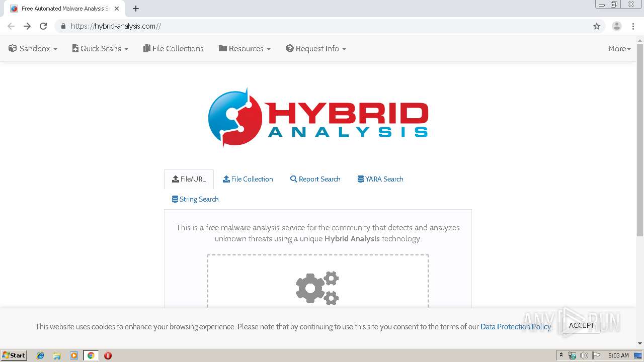Viewport: 644px width, 362px height.
Task: Switch to the File Collection tab
Action: pyautogui.click(x=248, y=179)
